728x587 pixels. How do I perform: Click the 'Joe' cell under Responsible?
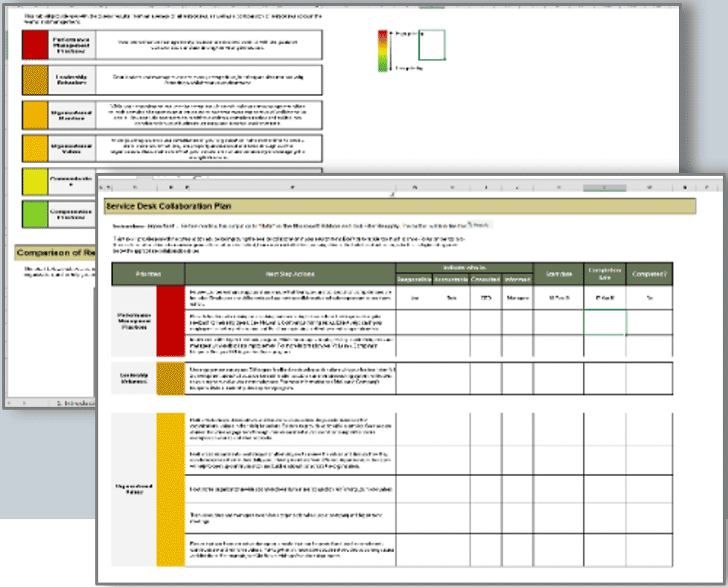414,298
